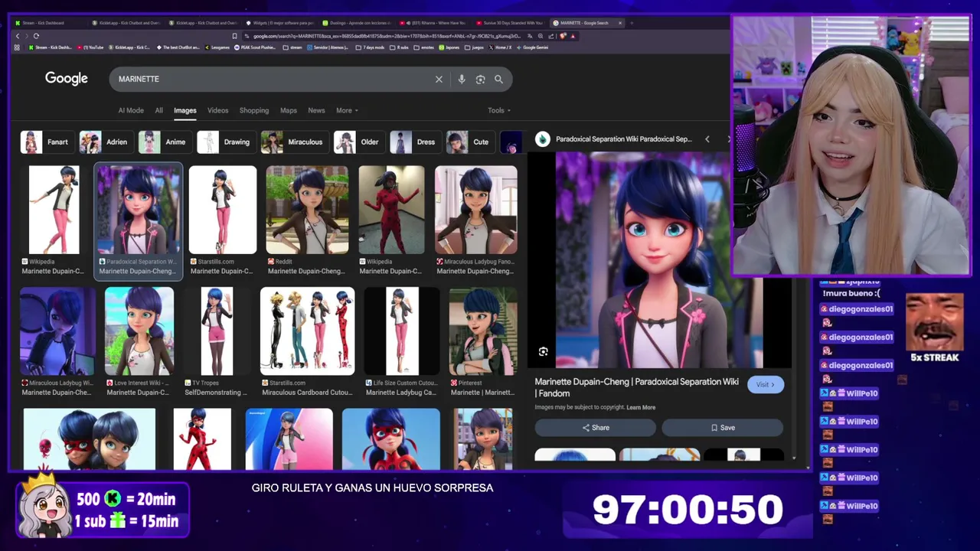Close the MARINETTE Google Search tab
The height and width of the screenshot is (551, 980).
(x=620, y=23)
